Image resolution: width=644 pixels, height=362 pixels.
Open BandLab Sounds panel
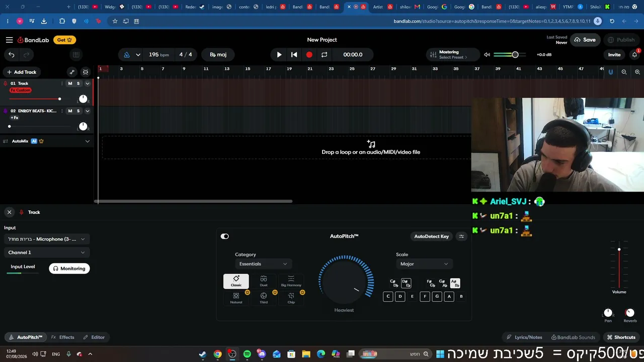pyautogui.click(x=573, y=337)
